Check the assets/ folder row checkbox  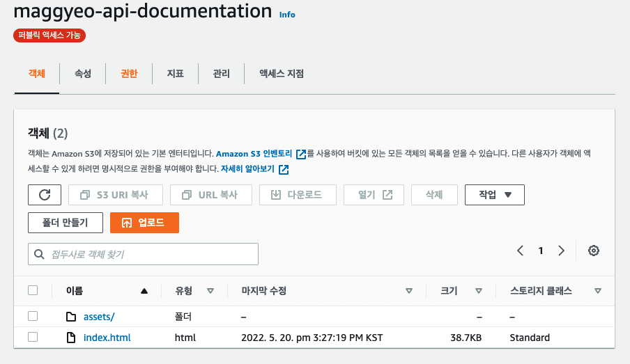point(33,317)
